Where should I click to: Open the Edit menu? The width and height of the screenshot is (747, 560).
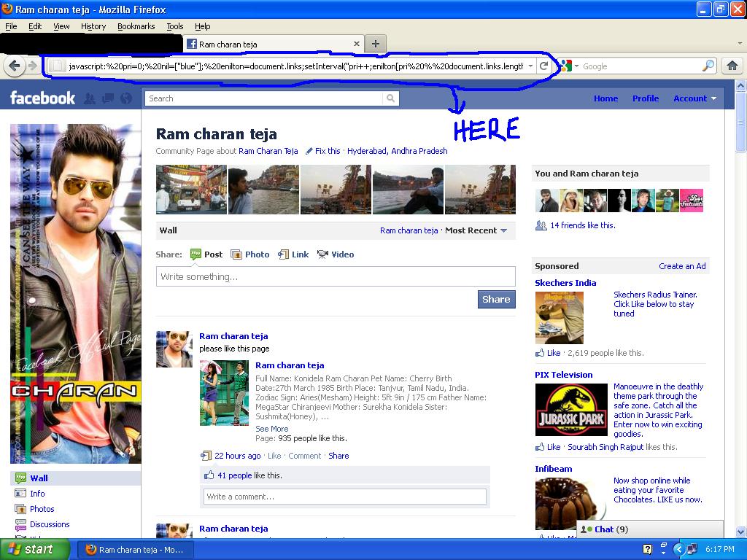[35, 26]
